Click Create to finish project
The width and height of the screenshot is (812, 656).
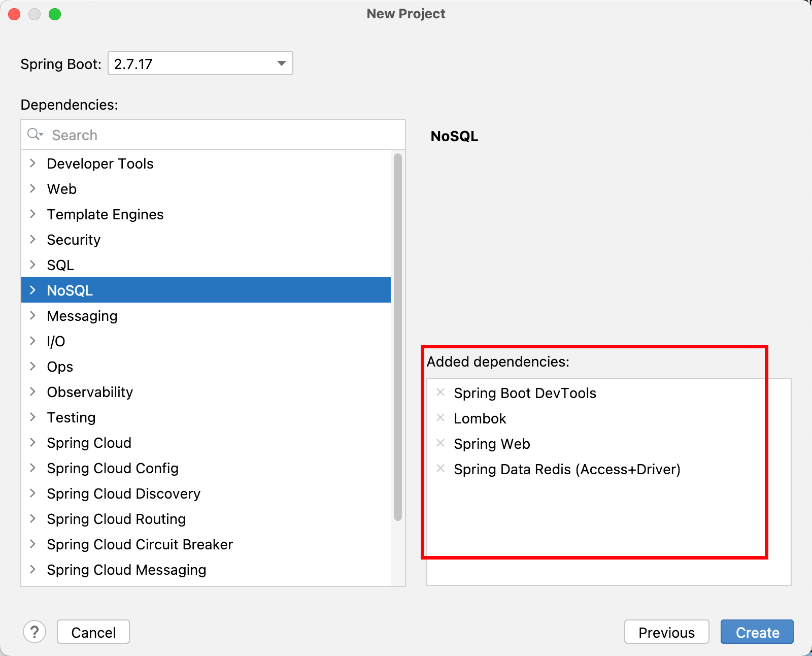pos(757,632)
